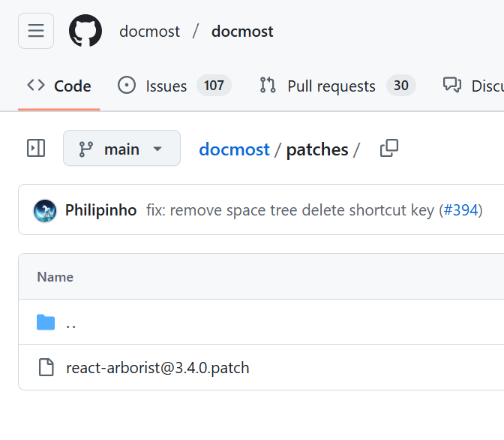The image size is (504, 440).
Task: Expand the file tree side panel
Action: tap(36, 148)
